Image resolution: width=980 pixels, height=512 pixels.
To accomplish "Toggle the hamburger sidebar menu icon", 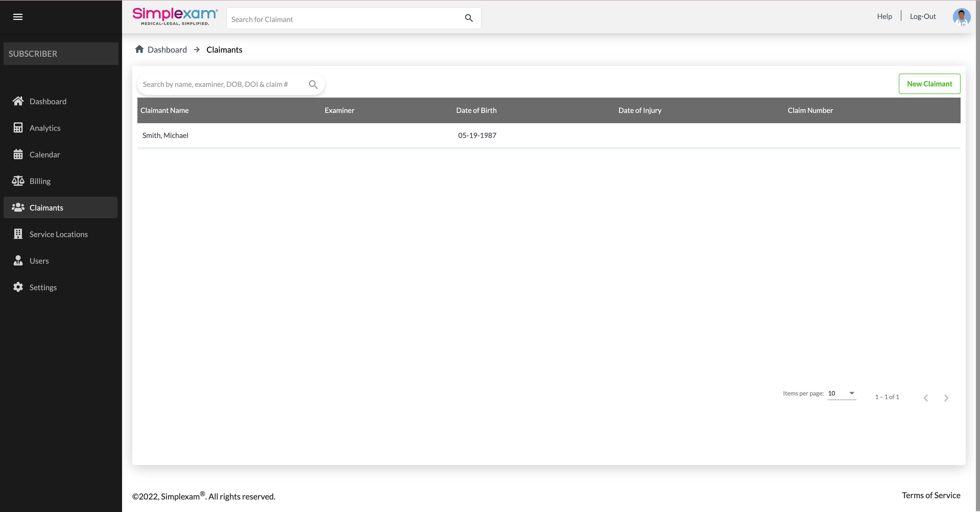I will [18, 17].
